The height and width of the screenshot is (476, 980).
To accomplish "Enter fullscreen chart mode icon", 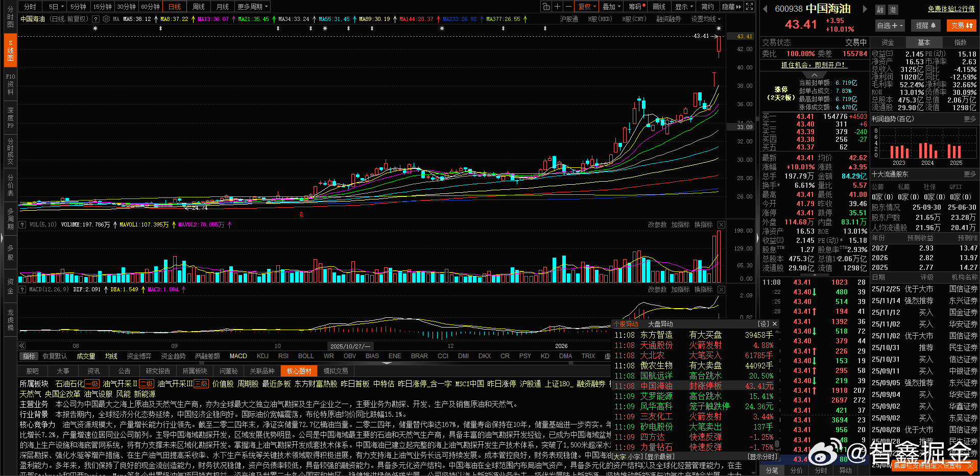I will pos(749,7).
